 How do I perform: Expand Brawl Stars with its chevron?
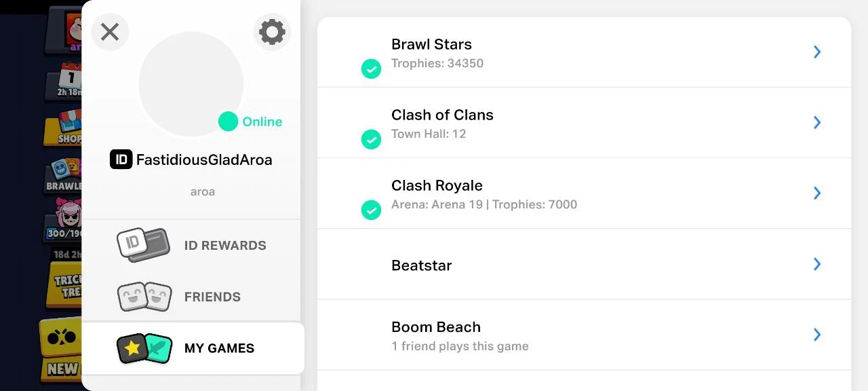817,52
